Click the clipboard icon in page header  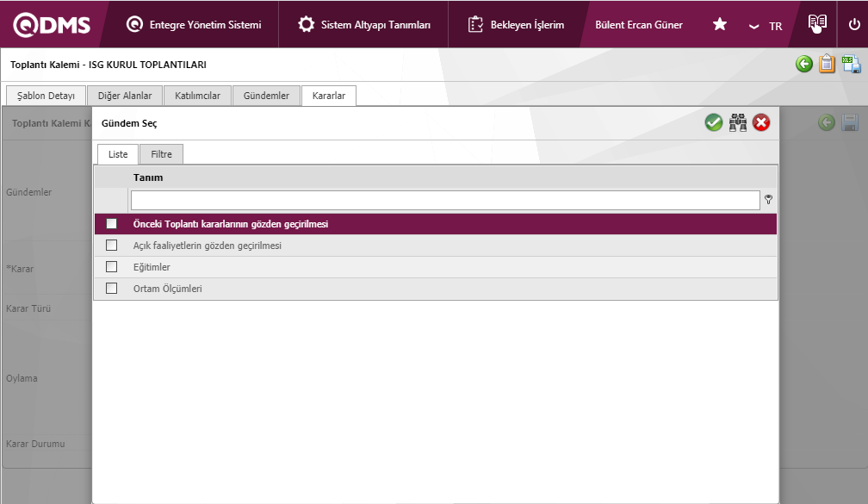tap(827, 64)
